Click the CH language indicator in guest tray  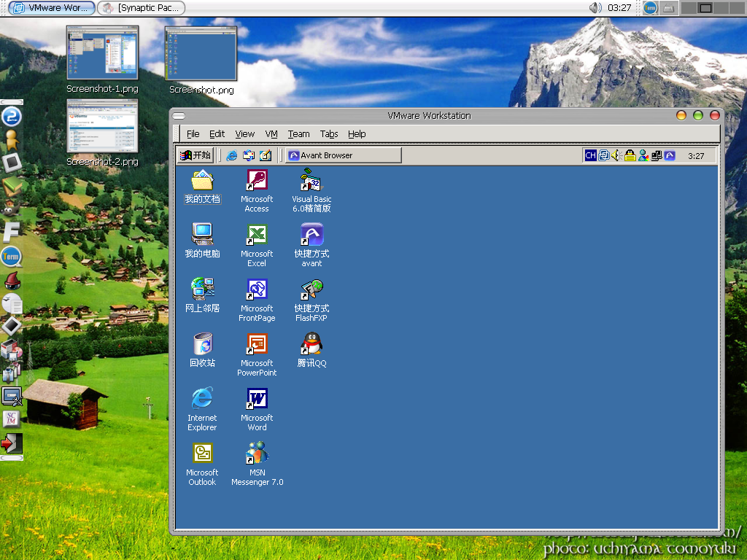click(x=590, y=155)
